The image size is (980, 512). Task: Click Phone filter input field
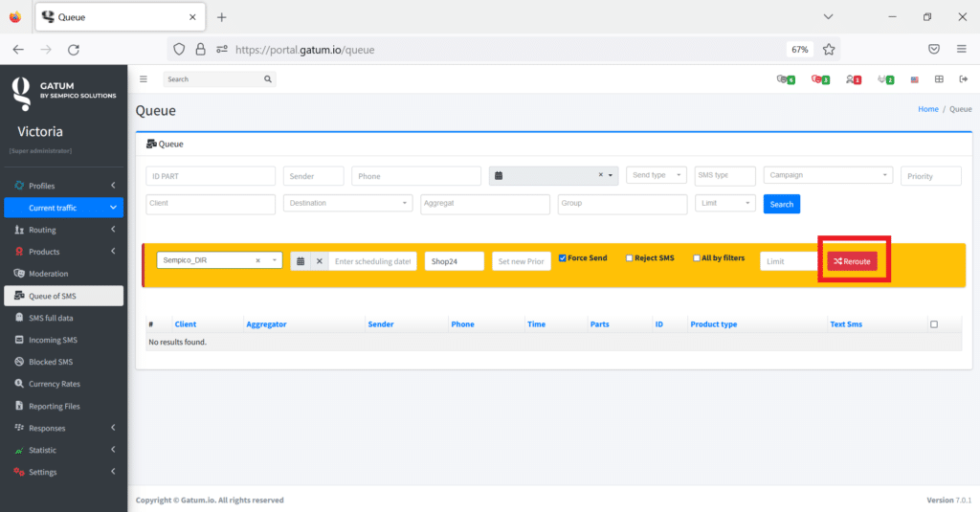[416, 176]
